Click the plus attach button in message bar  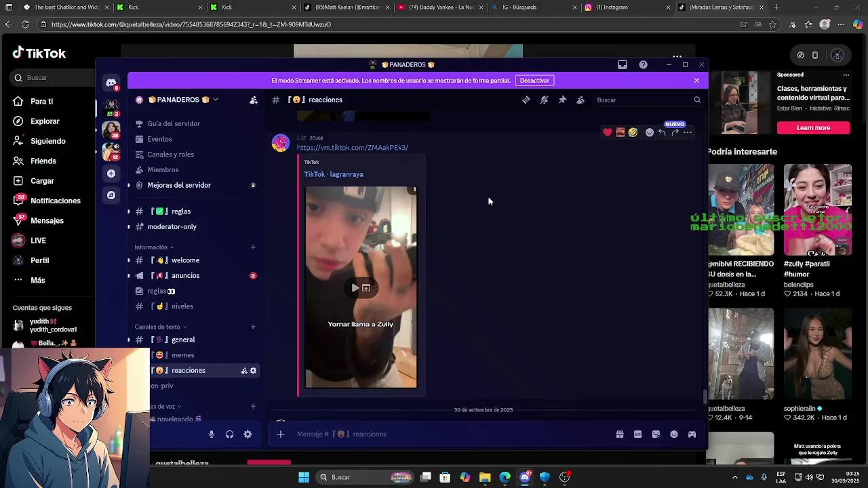click(x=281, y=434)
